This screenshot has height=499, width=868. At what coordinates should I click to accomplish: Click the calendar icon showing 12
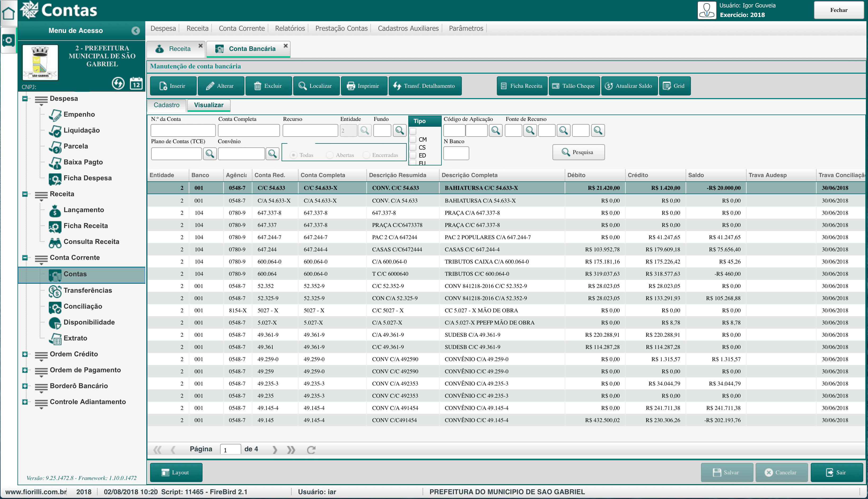click(136, 84)
